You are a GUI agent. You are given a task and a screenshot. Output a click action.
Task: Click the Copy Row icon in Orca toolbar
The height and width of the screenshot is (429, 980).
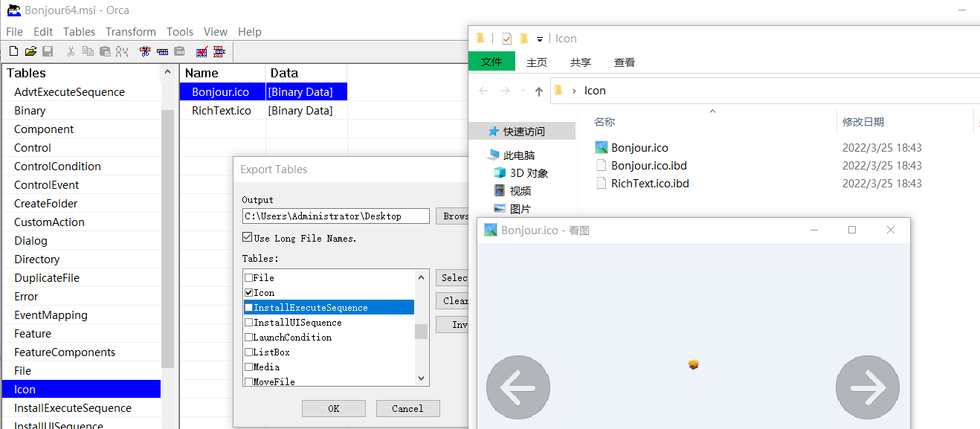[162, 51]
